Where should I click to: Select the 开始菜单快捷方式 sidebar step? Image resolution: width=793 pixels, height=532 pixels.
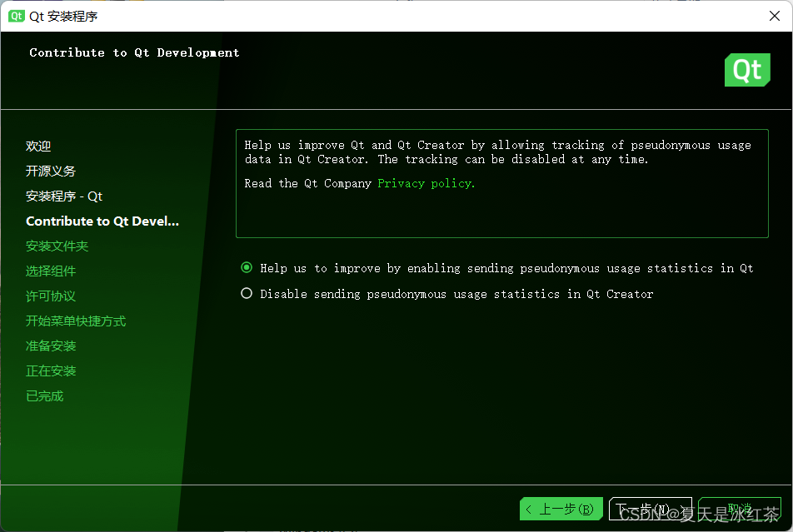[76, 321]
